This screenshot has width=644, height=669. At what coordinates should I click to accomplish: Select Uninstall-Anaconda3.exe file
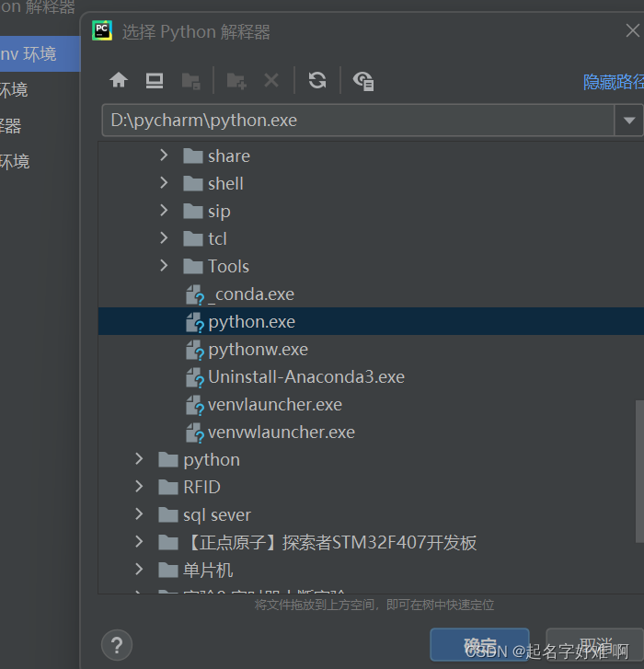pos(306,377)
